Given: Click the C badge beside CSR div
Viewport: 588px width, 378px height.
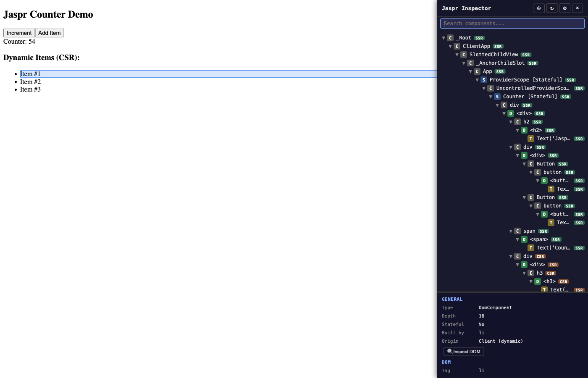Looking at the screenshot, I should pyautogui.click(x=517, y=256).
